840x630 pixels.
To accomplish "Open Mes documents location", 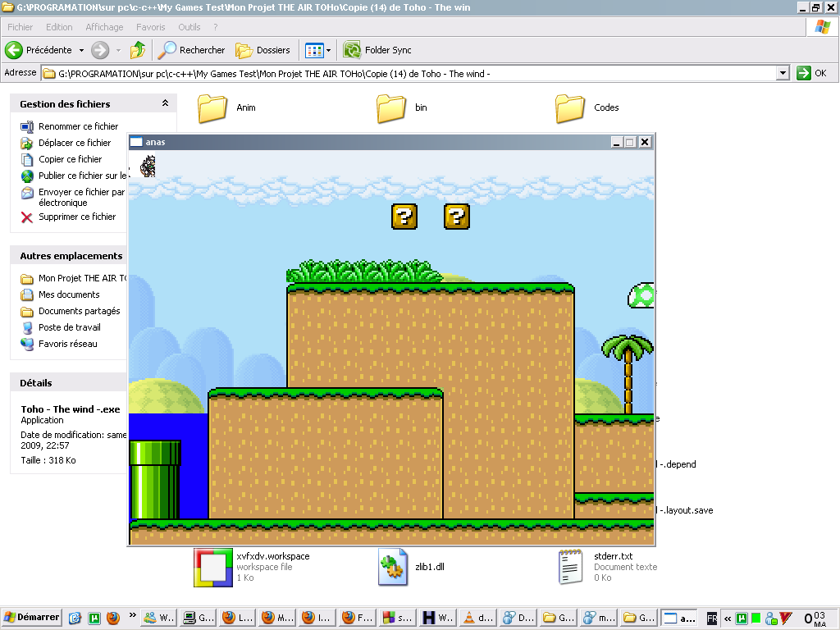I will click(69, 294).
